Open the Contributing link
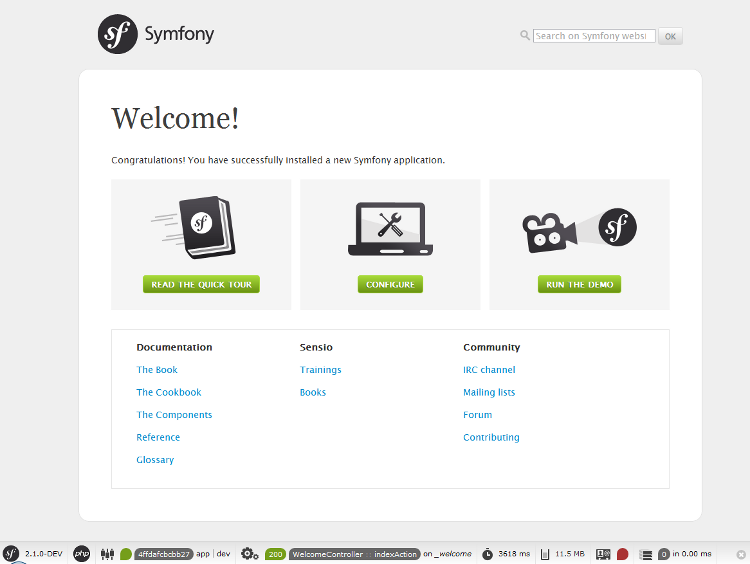This screenshot has width=750, height=564. 491,437
